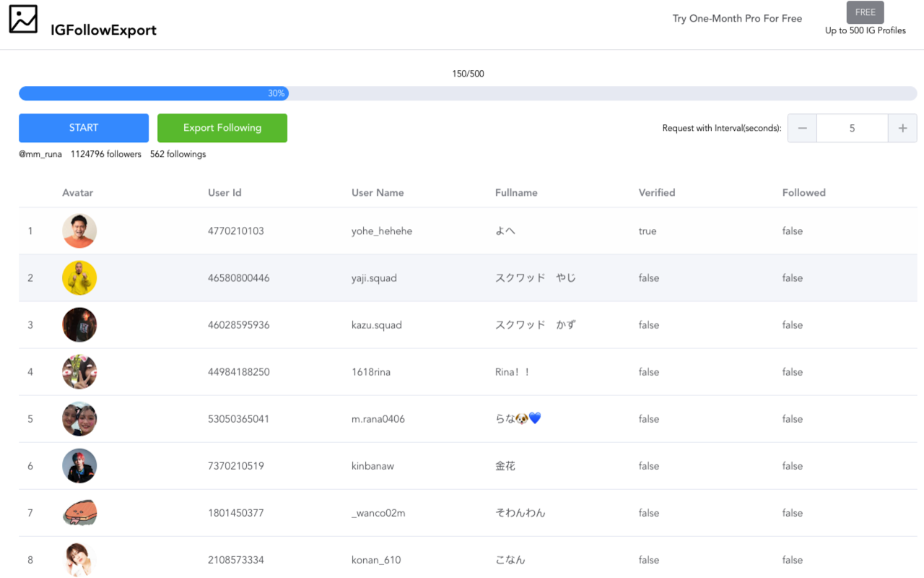Click user id 7370210519
The image size is (924, 578).
coord(236,466)
